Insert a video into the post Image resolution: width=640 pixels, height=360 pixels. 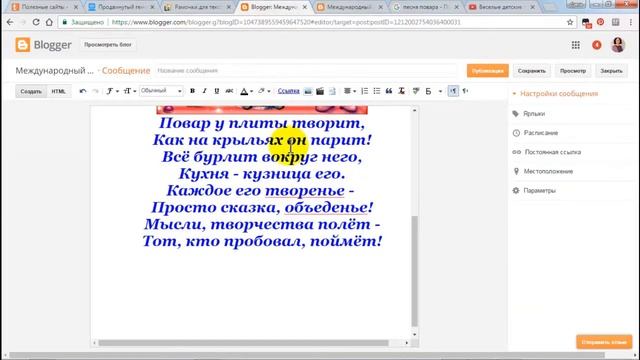[320, 91]
